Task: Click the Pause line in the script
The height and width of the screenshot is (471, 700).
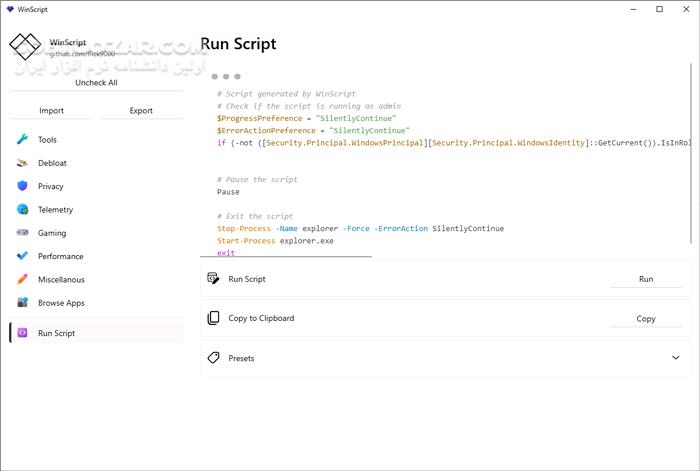Action: (x=228, y=192)
